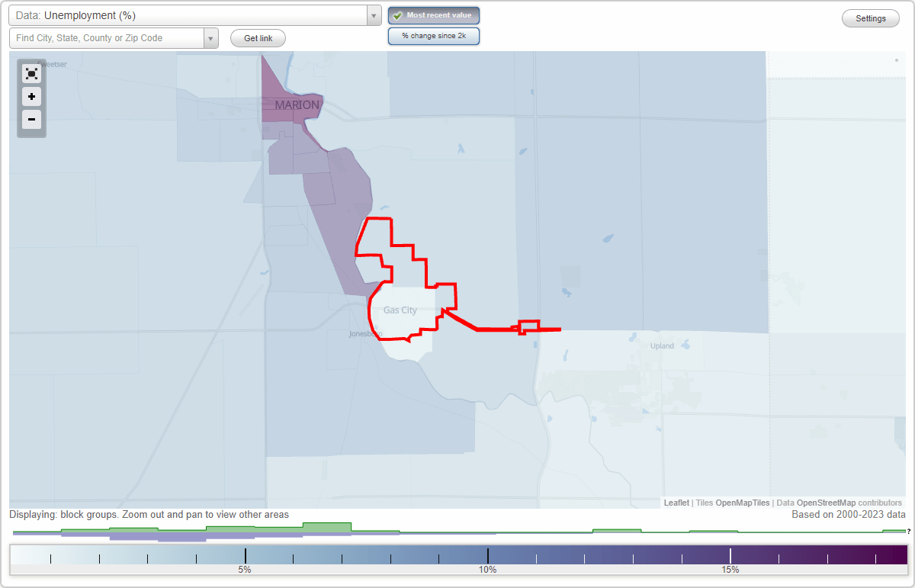The height and width of the screenshot is (588, 915).
Task: Click the Get link button
Action: (258, 38)
